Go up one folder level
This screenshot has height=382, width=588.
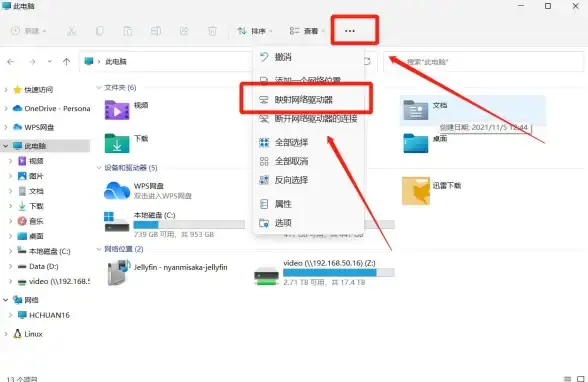[x=66, y=61]
